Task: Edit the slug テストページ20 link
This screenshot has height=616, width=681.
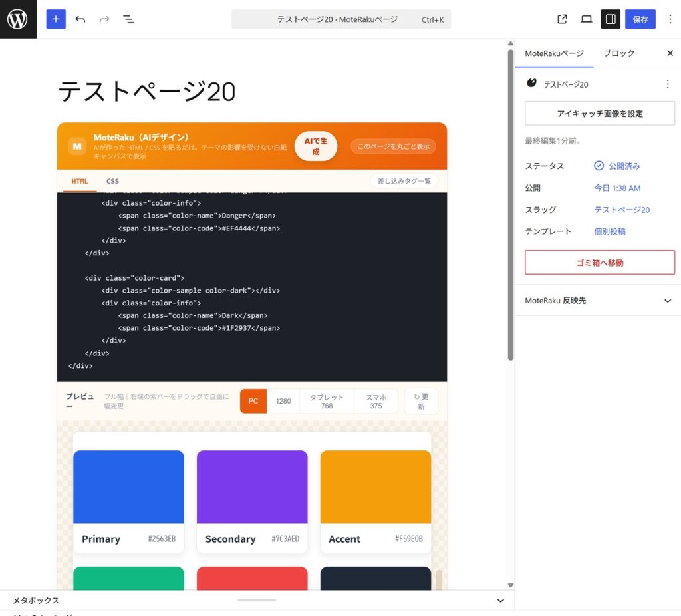Action: coord(622,210)
